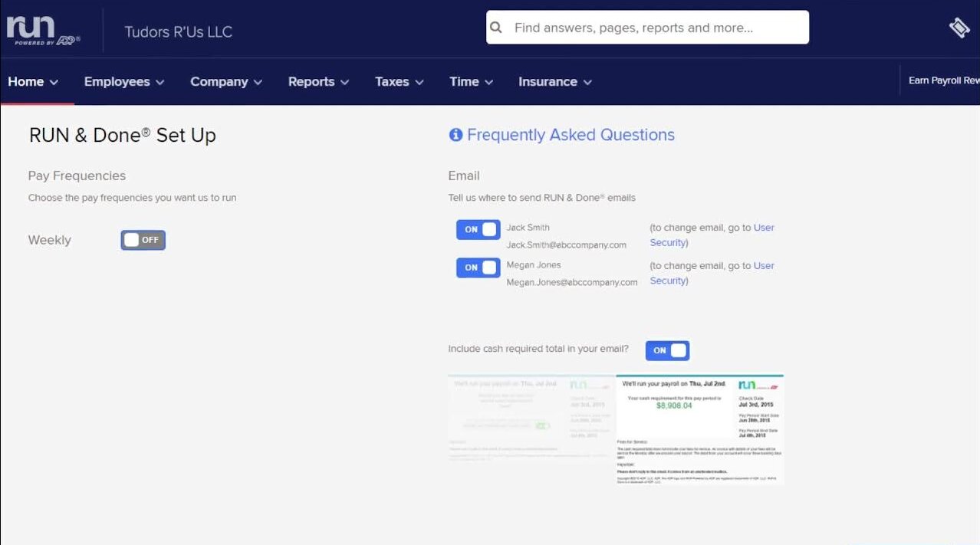The height and width of the screenshot is (545, 980).
Task: Open the Taxes menu
Action: (x=399, y=82)
